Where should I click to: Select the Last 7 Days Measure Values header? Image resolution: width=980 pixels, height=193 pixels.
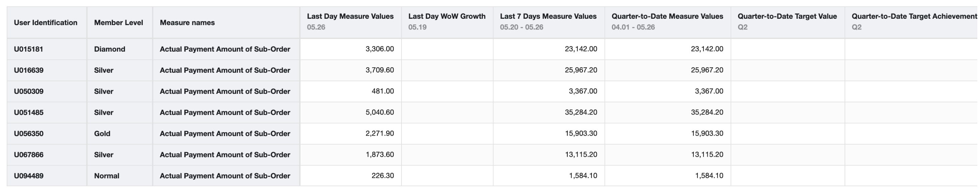coord(549,22)
